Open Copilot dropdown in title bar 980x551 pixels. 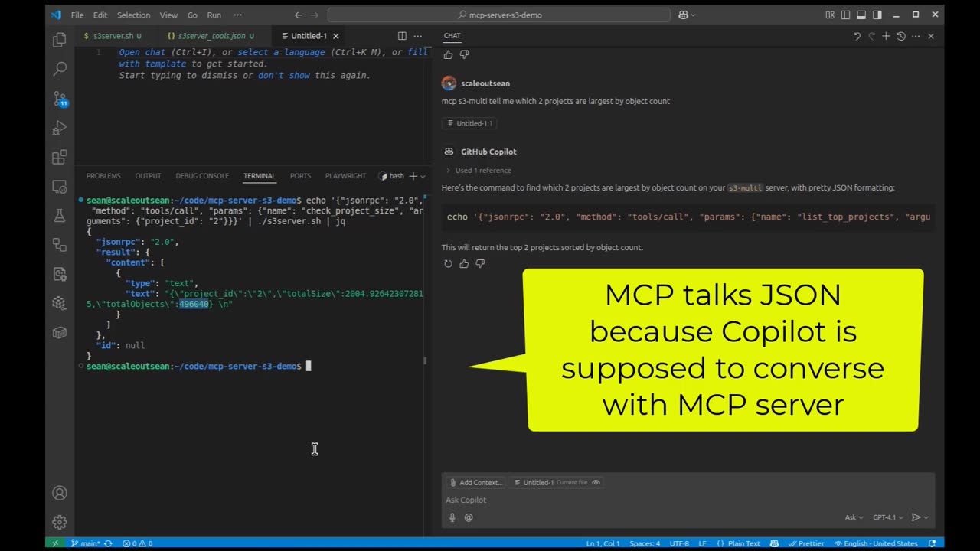click(692, 15)
